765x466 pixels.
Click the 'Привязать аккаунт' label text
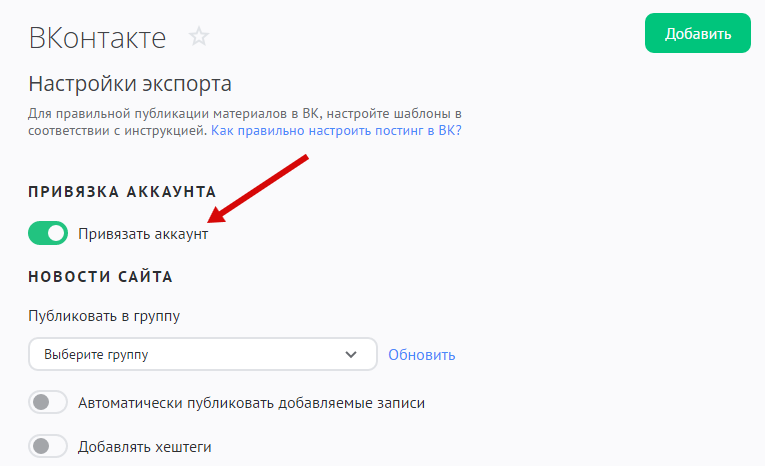pos(143,234)
